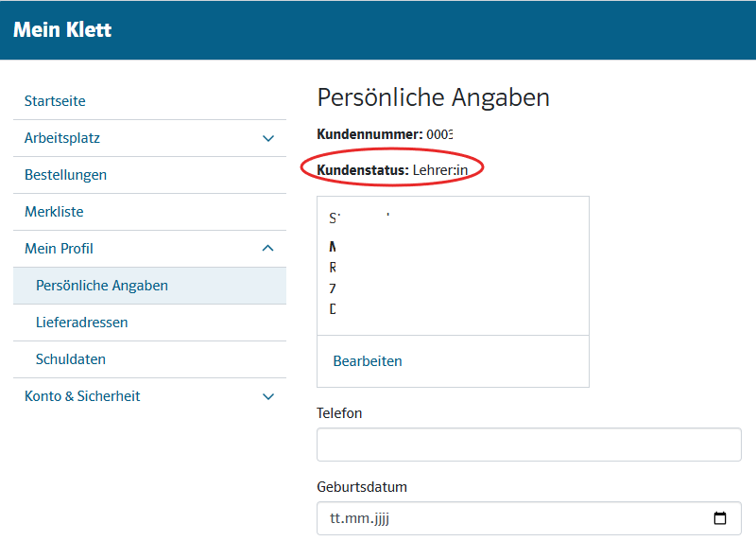Click the Bearbeiten link
Image resolution: width=756 pixels, height=541 pixels.
pyautogui.click(x=368, y=361)
